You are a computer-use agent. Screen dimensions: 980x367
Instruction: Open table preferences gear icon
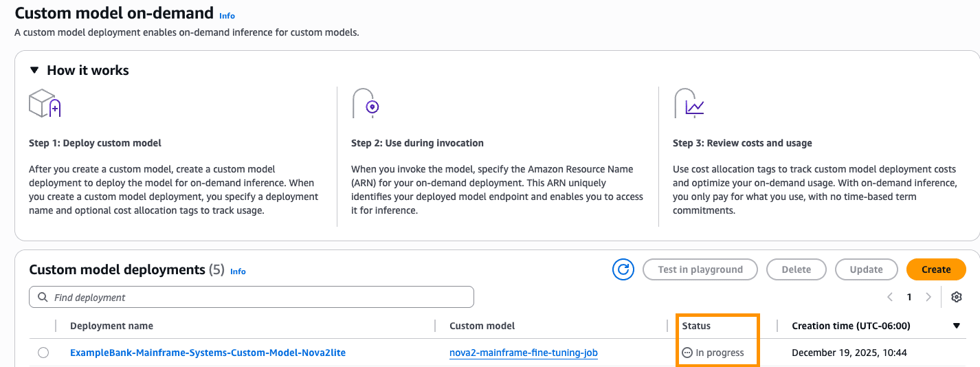click(956, 297)
